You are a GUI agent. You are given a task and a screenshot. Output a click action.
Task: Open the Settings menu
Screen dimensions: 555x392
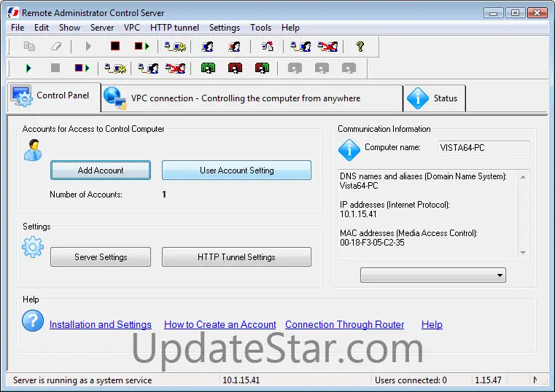[x=225, y=28]
